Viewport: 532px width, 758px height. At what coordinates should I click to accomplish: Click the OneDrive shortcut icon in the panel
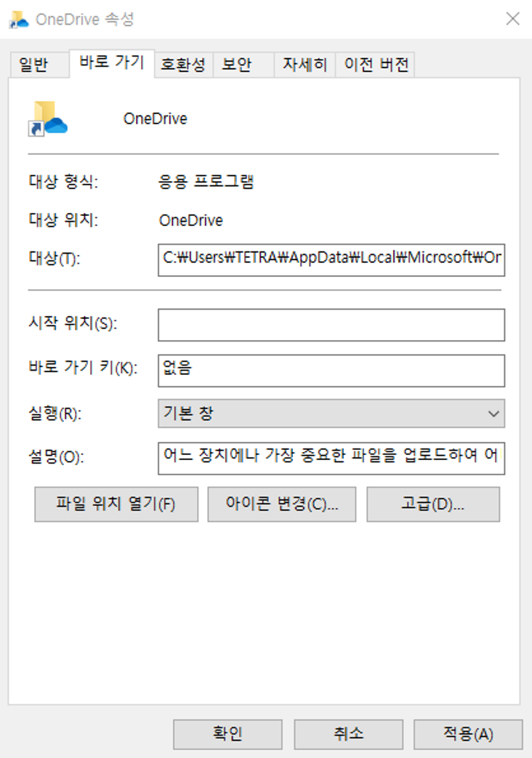tap(47, 118)
